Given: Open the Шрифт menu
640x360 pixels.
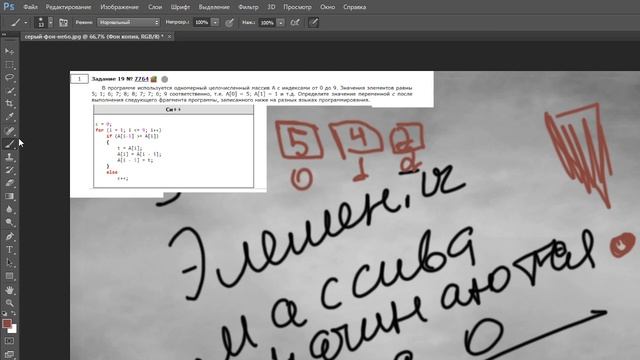Looking at the screenshot, I should coord(180,7).
